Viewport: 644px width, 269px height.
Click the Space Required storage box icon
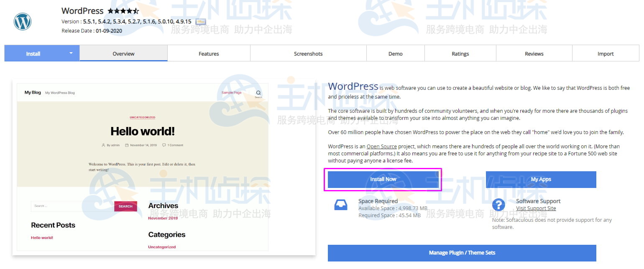[x=341, y=205]
